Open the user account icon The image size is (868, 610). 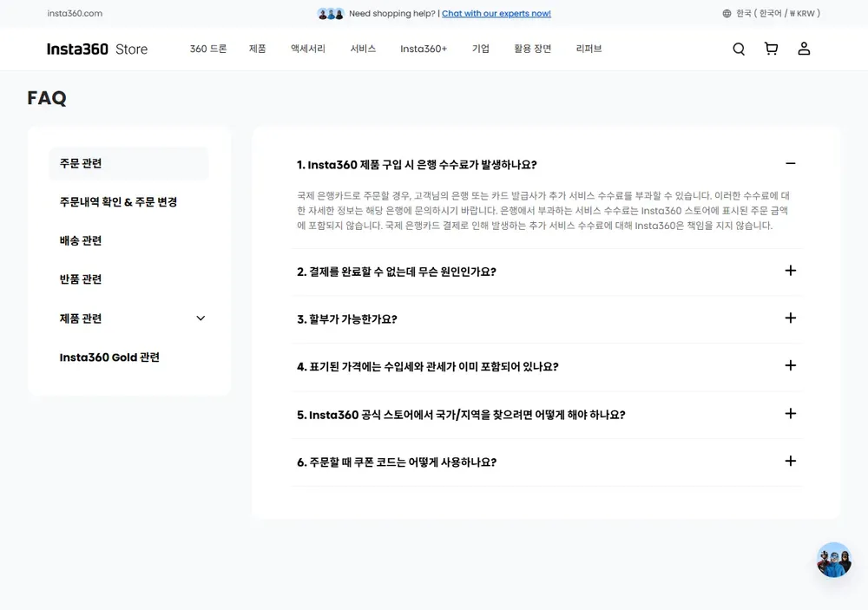pos(804,49)
